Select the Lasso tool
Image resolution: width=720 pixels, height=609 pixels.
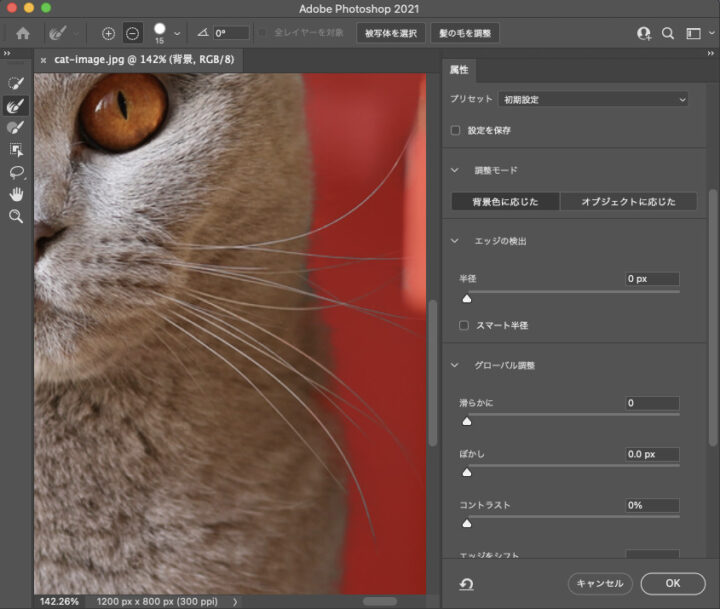point(17,172)
